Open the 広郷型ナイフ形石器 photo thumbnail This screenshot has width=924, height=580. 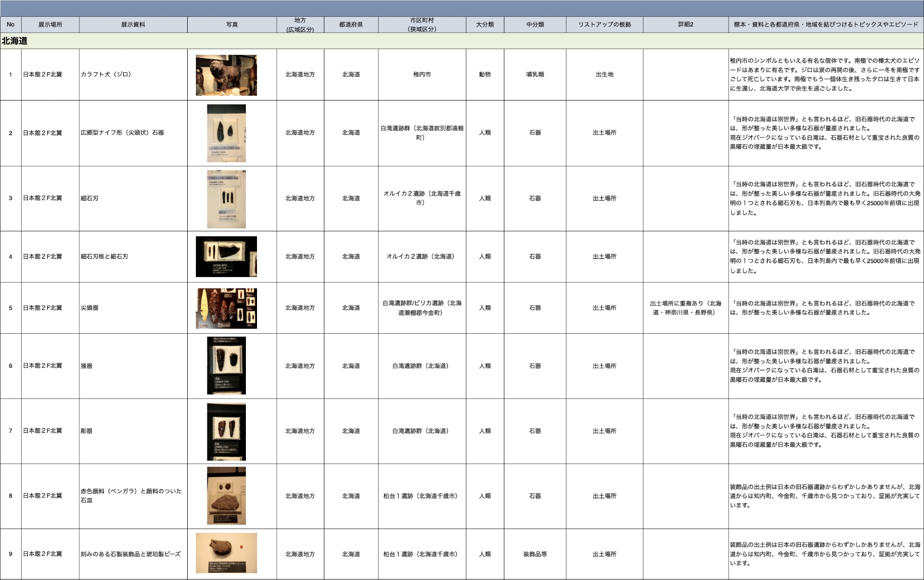[x=226, y=133]
